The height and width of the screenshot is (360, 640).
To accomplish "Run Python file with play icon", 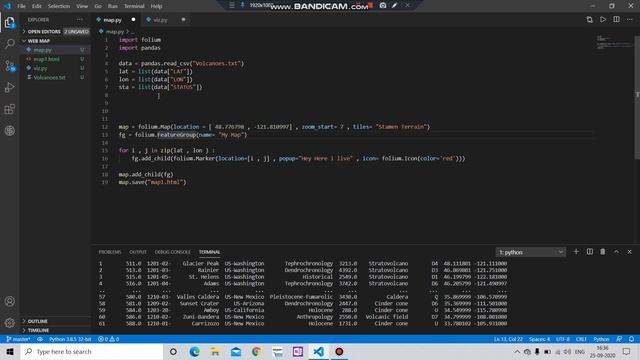I will point(603,20).
